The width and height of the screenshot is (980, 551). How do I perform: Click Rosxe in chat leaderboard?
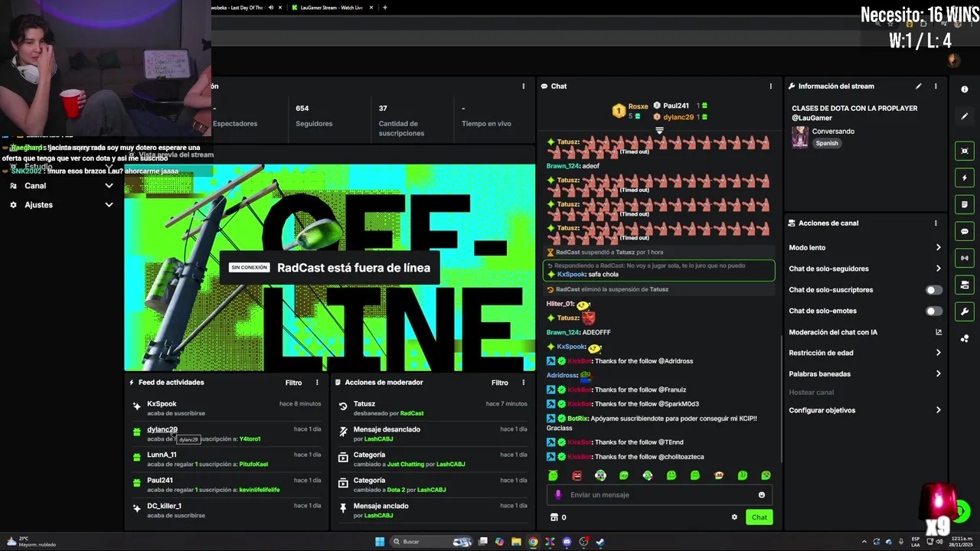click(x=638, y=106)
